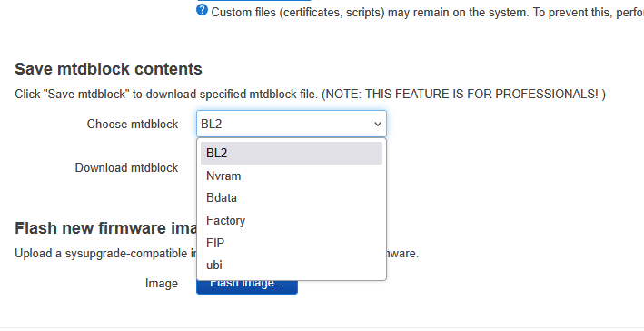The image size is (644, 331).
Task: Select BL2 from the mtdblock list
Action: click(292, 153)
